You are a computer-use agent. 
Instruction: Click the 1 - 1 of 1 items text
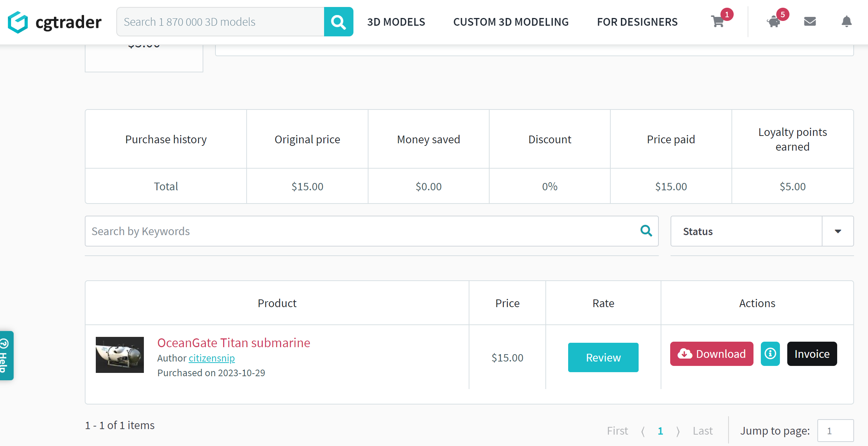tap(120, 425)
